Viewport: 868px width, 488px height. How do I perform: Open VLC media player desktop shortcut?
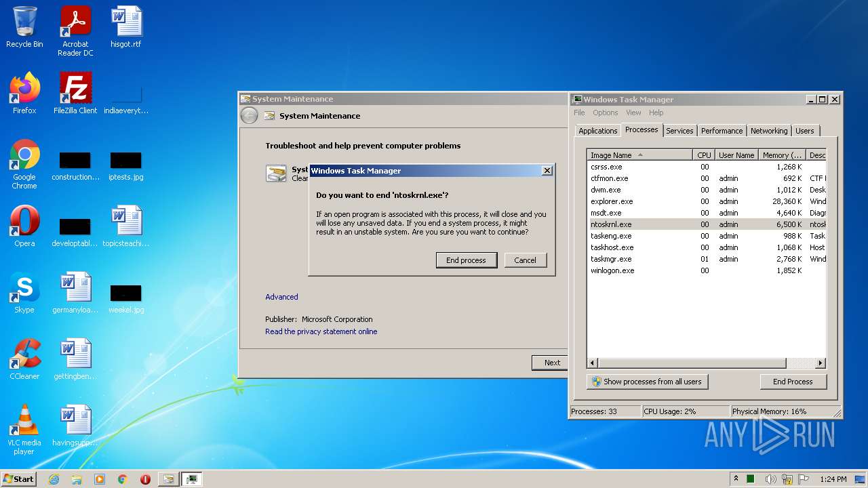(24, 430)
